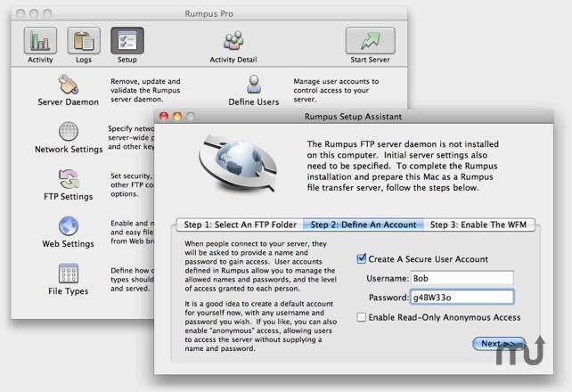Click the Rumpus Pro window title
Viewport: 572px width, 392px height.
209,14
